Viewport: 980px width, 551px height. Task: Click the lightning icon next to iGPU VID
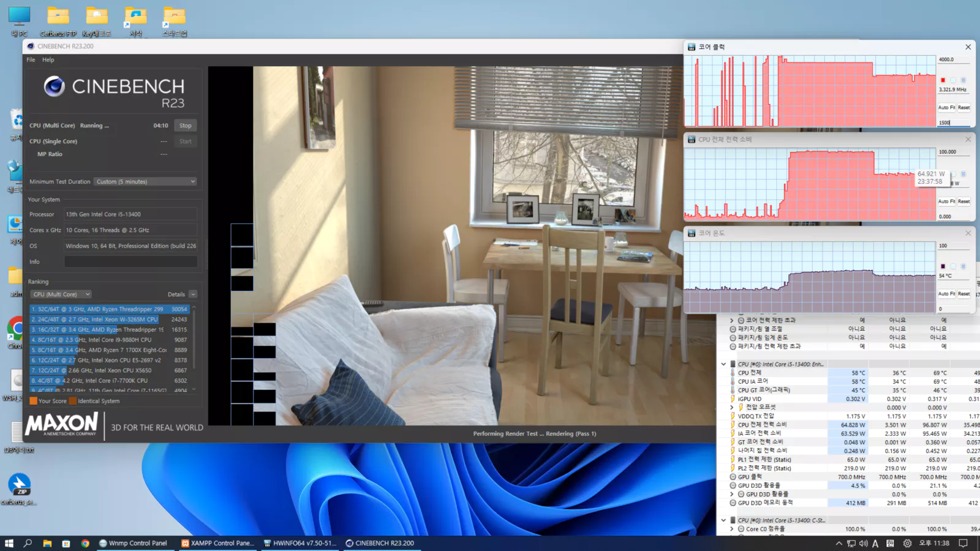point(733,399)
